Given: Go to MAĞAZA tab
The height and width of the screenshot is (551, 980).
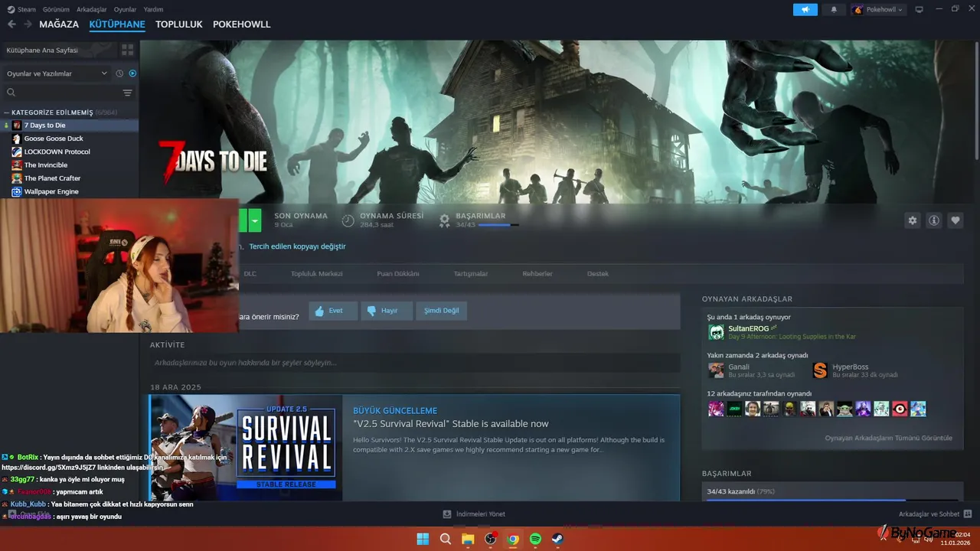Looking at the screenshot, I should [x=59, y=24].
